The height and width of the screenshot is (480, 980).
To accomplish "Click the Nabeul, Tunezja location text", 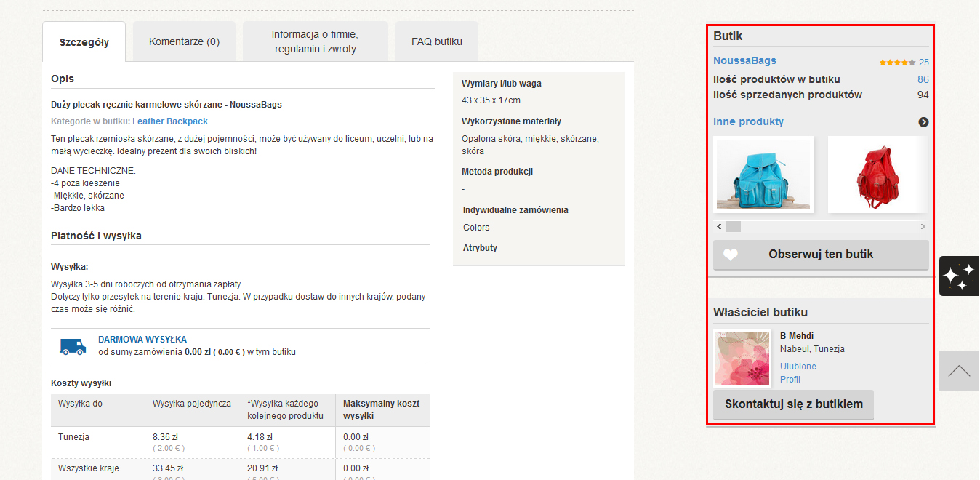I will (813, 349).
